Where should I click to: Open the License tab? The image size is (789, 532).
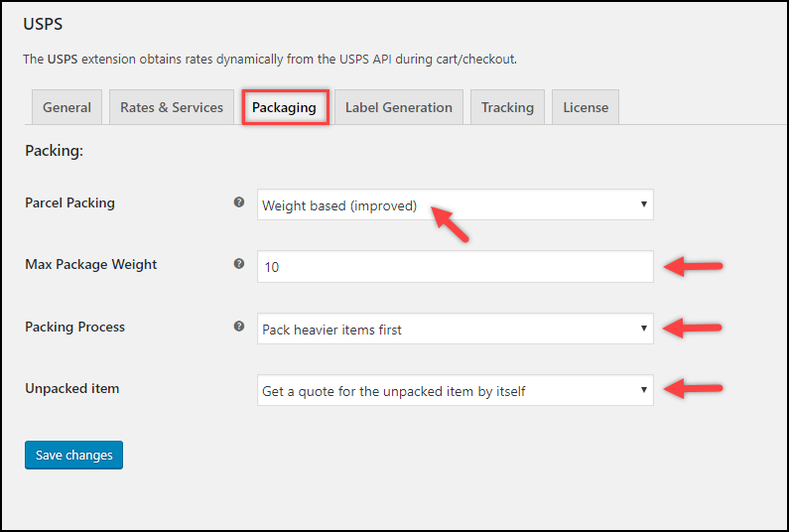tap(586, 107)
